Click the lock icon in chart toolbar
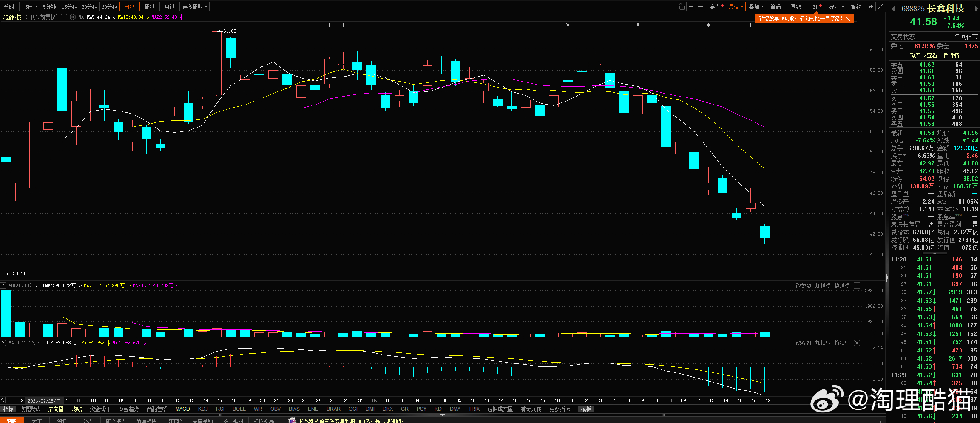 point(682,7)
